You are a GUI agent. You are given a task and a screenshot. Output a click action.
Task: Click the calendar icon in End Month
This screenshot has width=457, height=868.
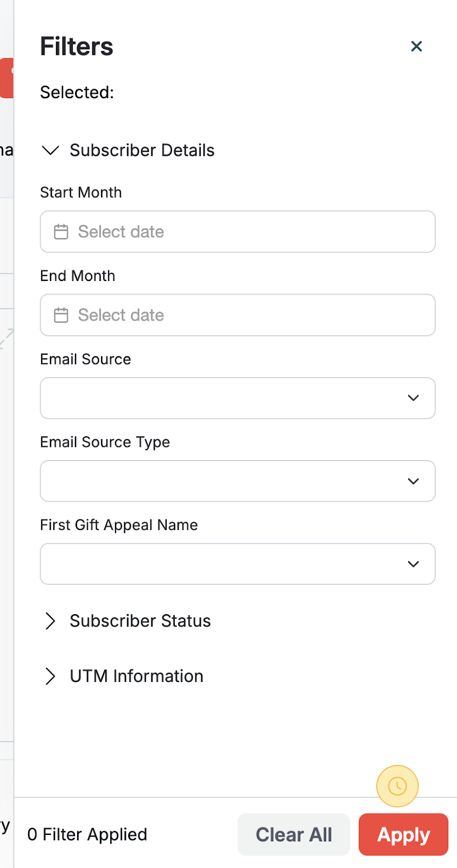tap(61, 315)
